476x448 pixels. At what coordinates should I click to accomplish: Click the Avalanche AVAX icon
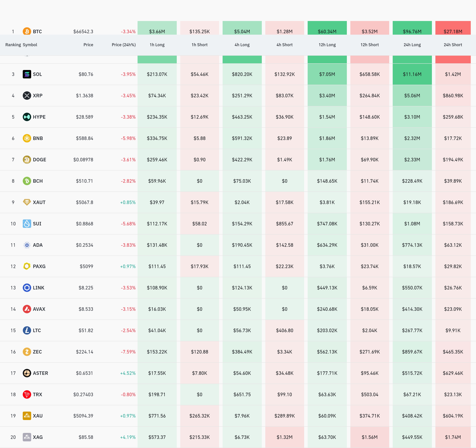tap(27, 309)
